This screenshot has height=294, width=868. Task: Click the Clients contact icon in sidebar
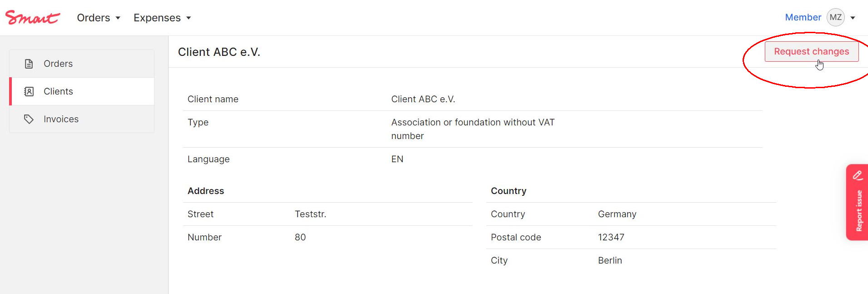[29, 91]
